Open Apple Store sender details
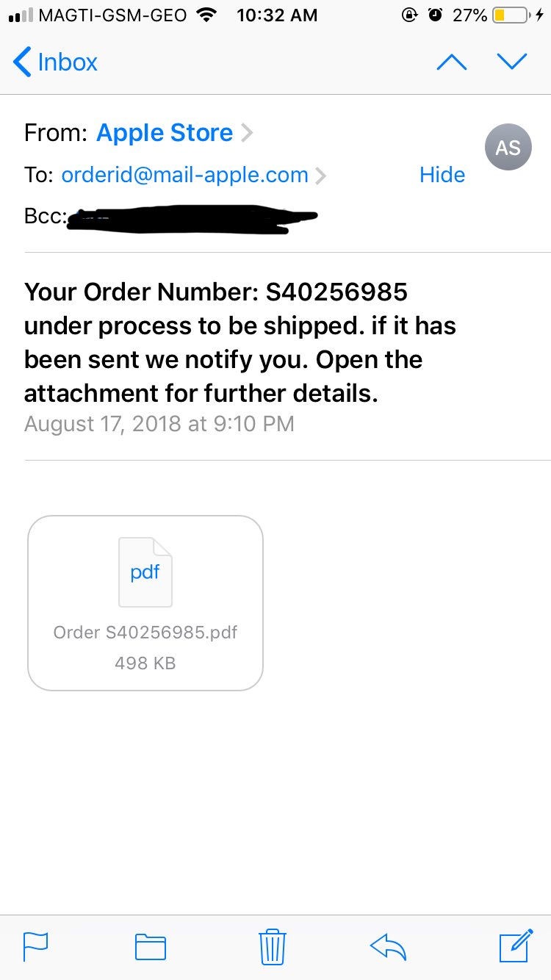Image resolution: width=551 pixels, height=980 pixels. click(165, 133)
